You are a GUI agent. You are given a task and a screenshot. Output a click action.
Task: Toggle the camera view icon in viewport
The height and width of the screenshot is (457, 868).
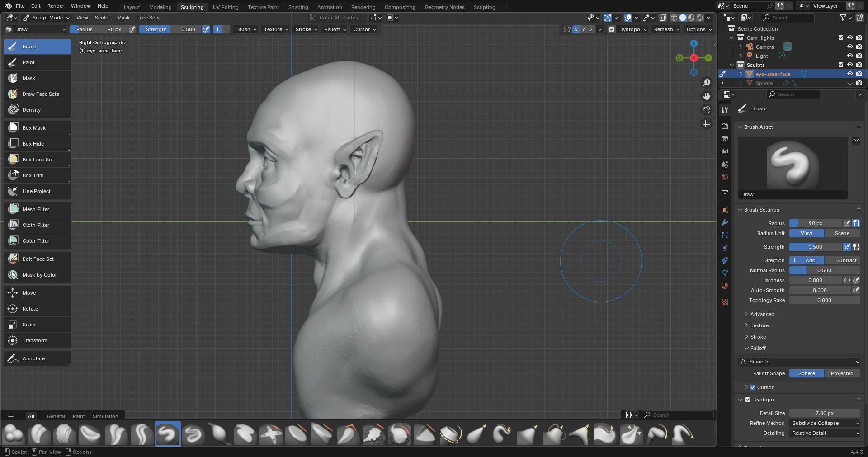[707, 110]
